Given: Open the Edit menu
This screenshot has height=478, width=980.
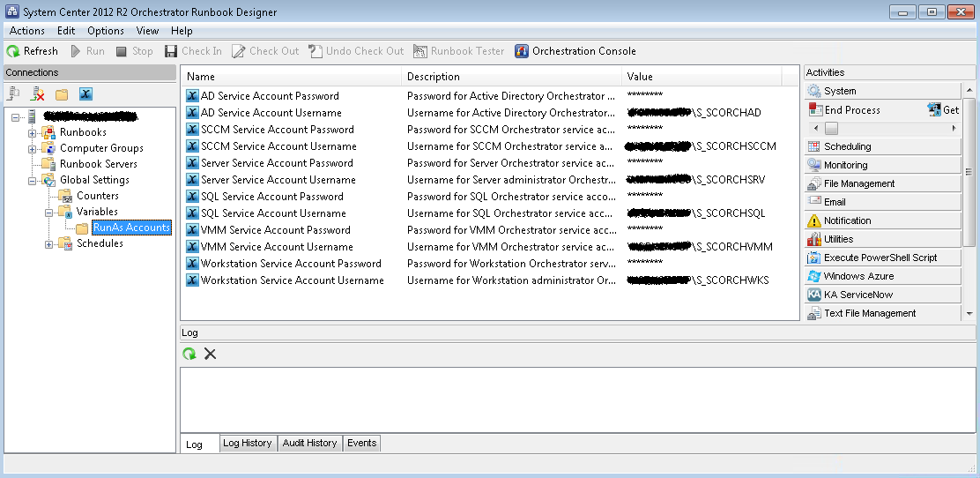Looking at the screenshot, I should pos(65,31).
